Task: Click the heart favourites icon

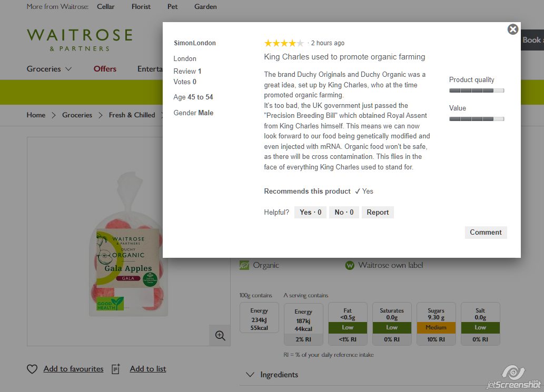Action: 32,369
